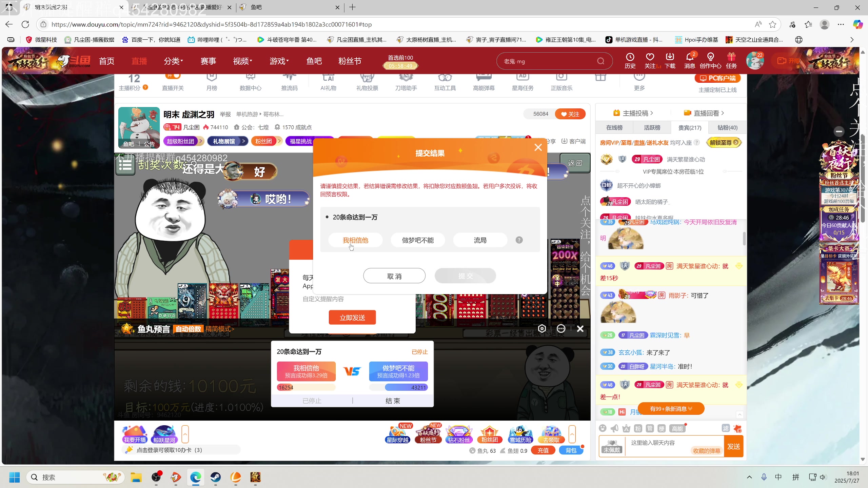The width and height of the screenshot is (868, 488).
Task: Click the orange 关注 follow button
Action: (570, 114)
